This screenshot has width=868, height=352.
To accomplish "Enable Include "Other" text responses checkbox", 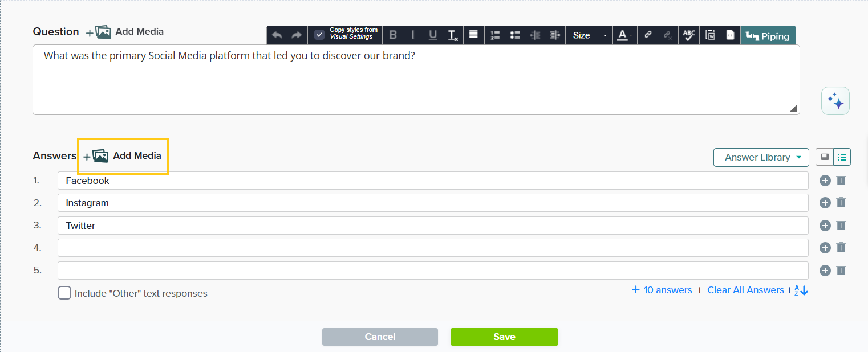I will click(x=64, y=293).
